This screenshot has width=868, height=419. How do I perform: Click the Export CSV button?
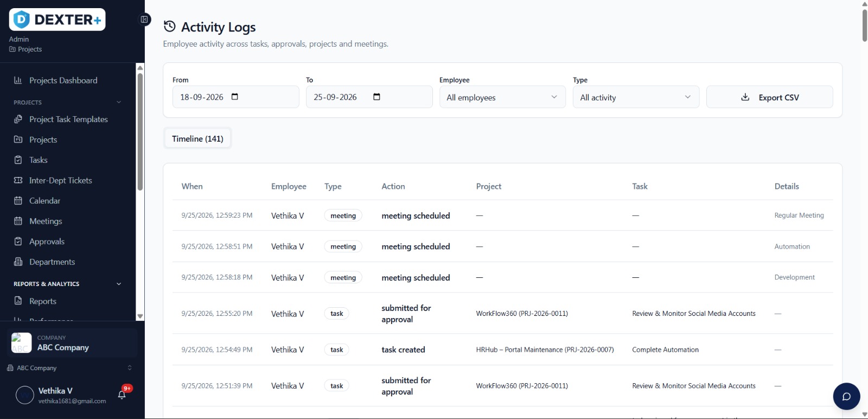pos(769,97)
